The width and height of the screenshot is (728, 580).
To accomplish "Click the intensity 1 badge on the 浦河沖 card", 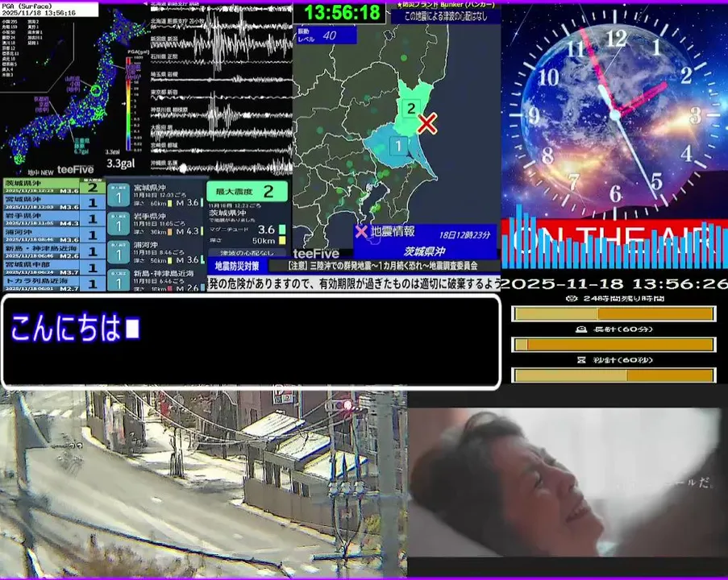I will pos(119,253).
